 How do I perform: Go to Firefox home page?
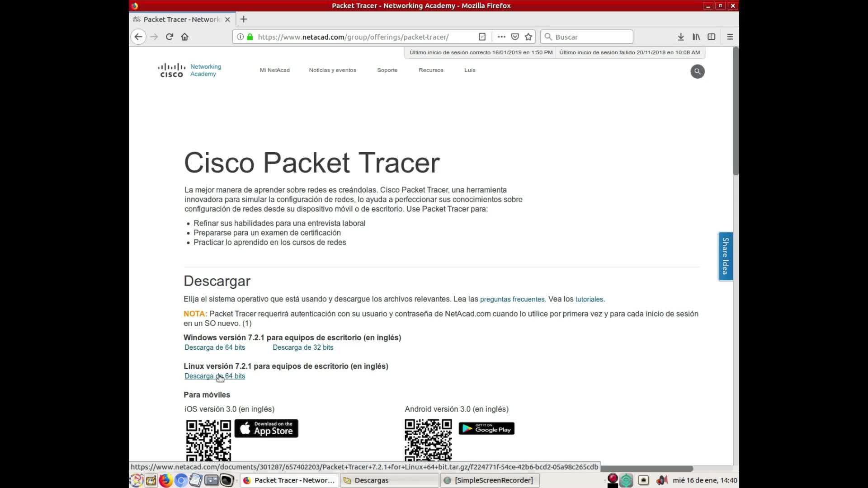click(184, 37)
